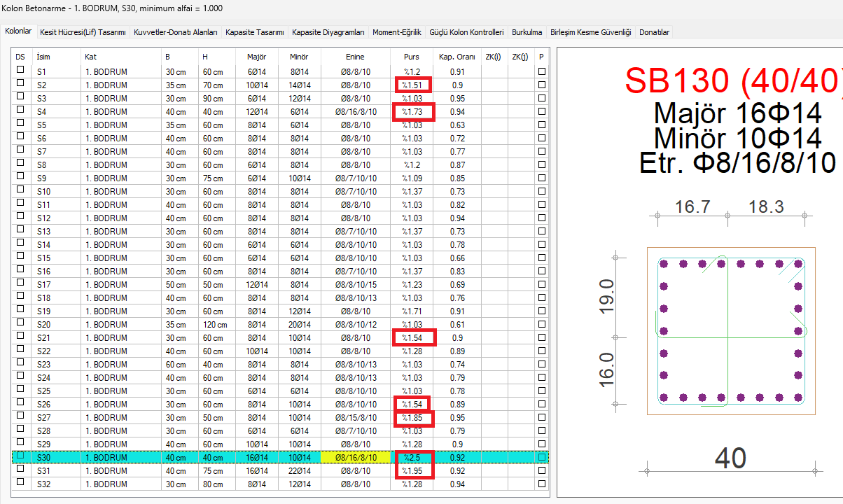This screenshot has width=843, height=504.
Task: Toggle the DS checkbox for row S30
Action: (20, 457)
